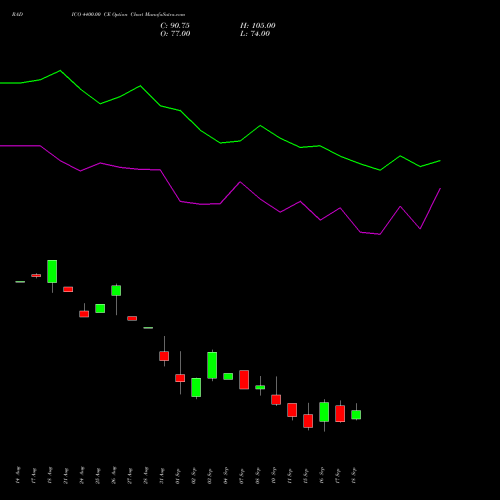
Task: Click the tall green candle above 18 Aug
Action: pyautogui.click(x=52, y=271)
